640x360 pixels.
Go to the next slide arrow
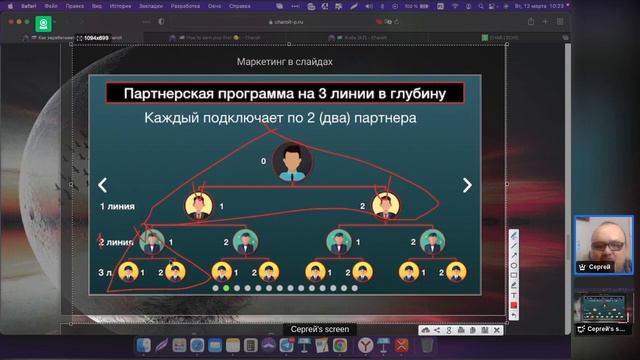[467, 185]
